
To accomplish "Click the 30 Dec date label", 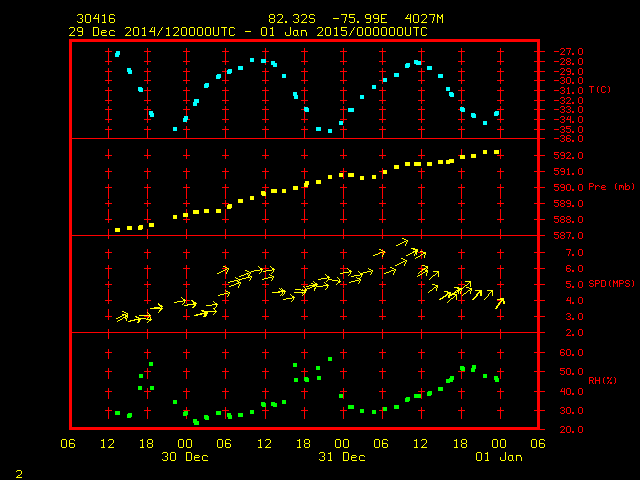I will tap(185, 457).
